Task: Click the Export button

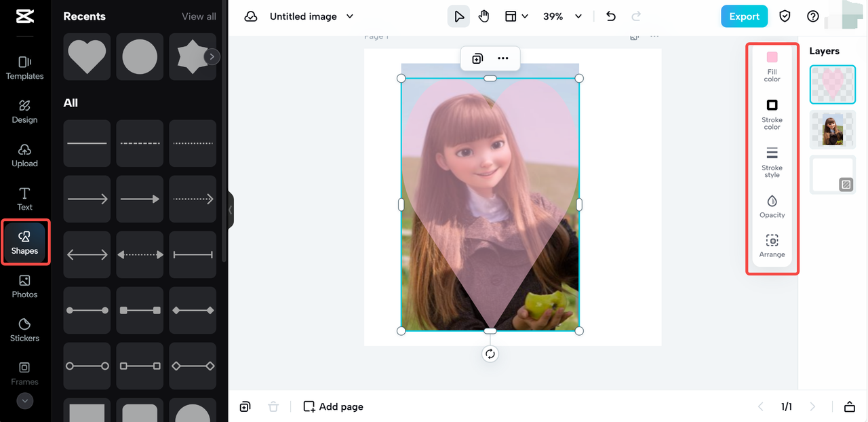Action: click(744, 16)
